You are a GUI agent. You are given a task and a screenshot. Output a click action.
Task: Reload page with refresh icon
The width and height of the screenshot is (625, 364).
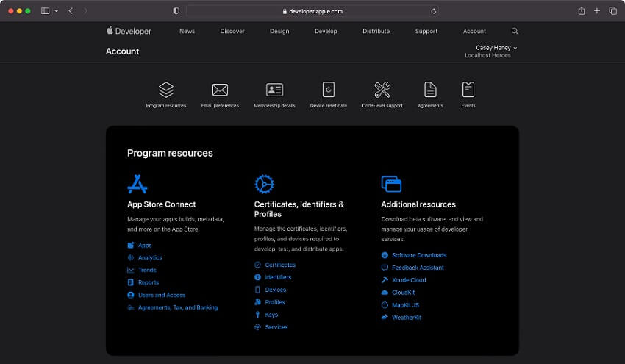click(x=433, y=11)
